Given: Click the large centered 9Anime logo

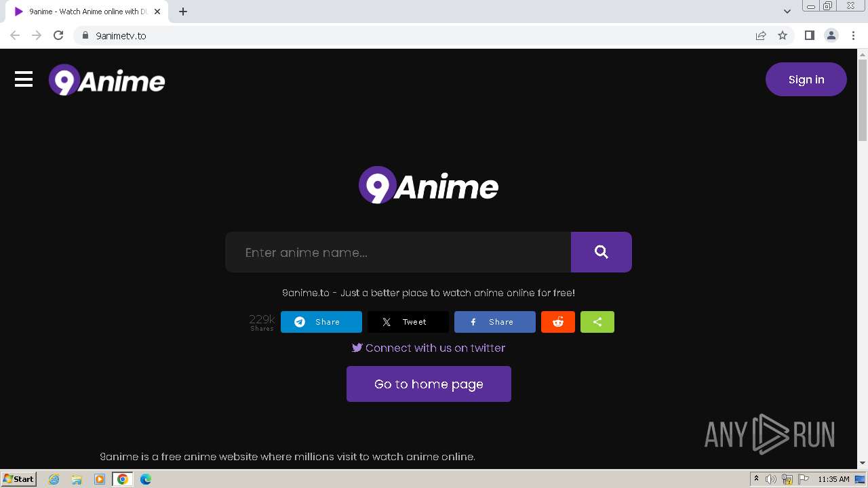Looking at the screenshot, I should click(x=429, y=185).
